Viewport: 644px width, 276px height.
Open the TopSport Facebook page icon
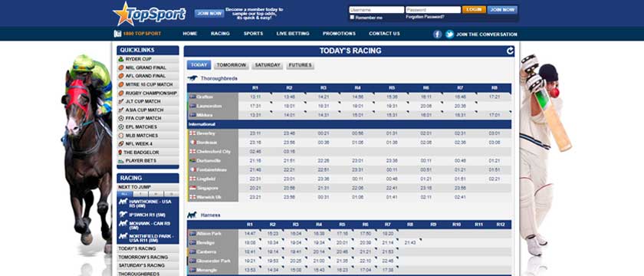tap(438, 34)
